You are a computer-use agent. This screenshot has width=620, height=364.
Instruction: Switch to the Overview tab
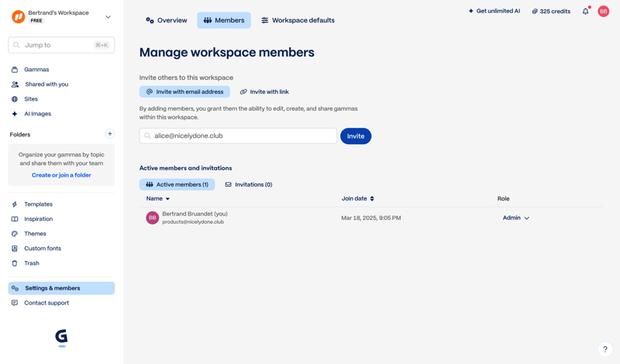(x=167, y=20)
